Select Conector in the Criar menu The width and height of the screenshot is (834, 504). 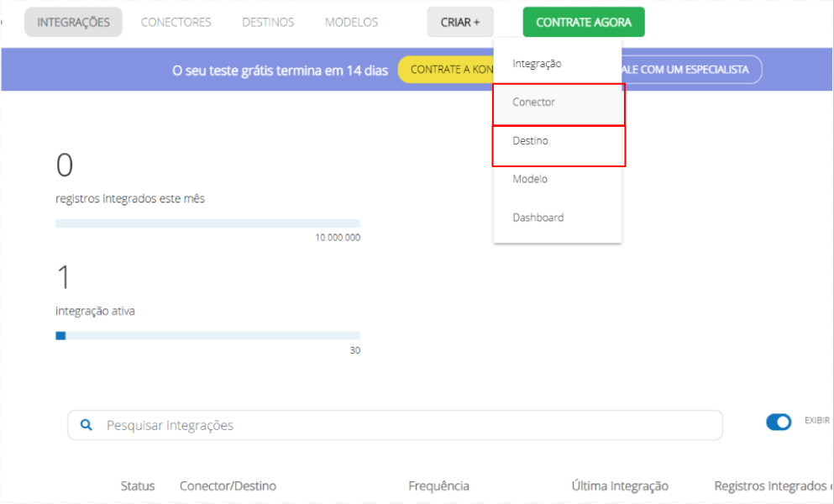(534, 102)
